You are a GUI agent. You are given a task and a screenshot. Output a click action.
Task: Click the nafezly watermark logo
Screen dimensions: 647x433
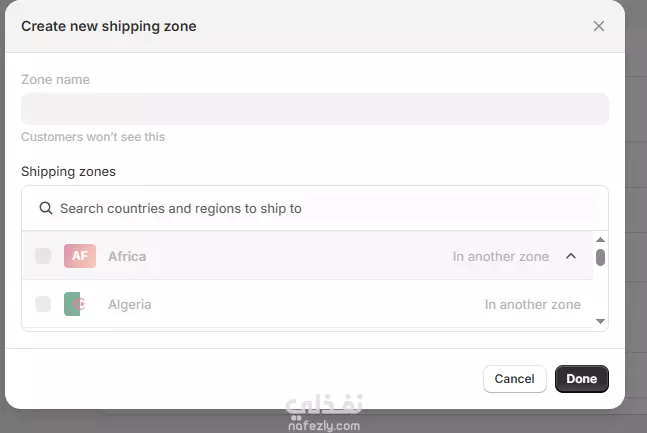[323, 413]
